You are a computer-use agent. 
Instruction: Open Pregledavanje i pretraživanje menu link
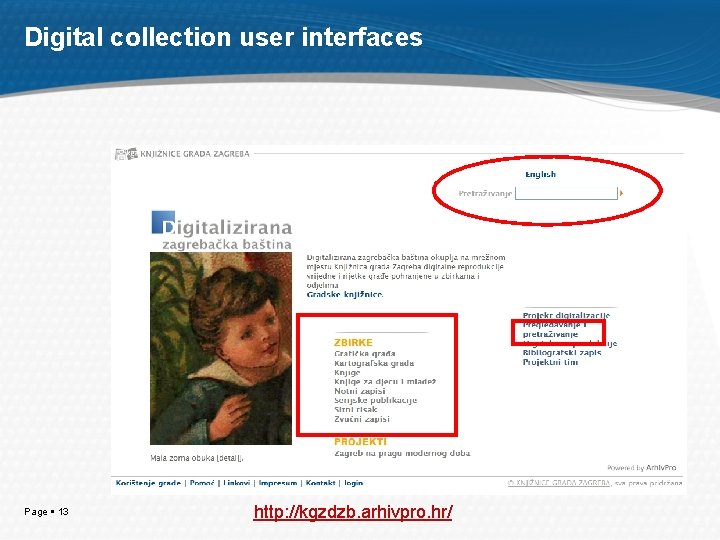[555, 330]
